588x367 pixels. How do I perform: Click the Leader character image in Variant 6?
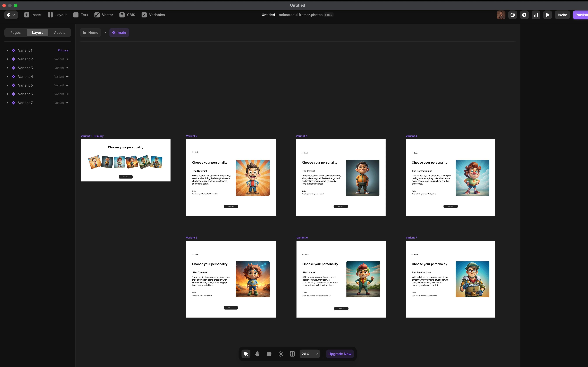tap(363, 279)
